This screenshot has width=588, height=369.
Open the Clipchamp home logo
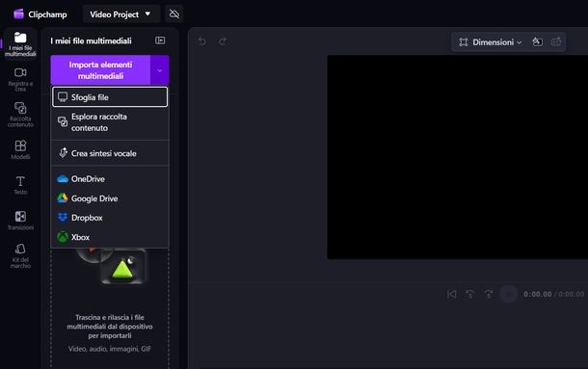coord(40,14)
